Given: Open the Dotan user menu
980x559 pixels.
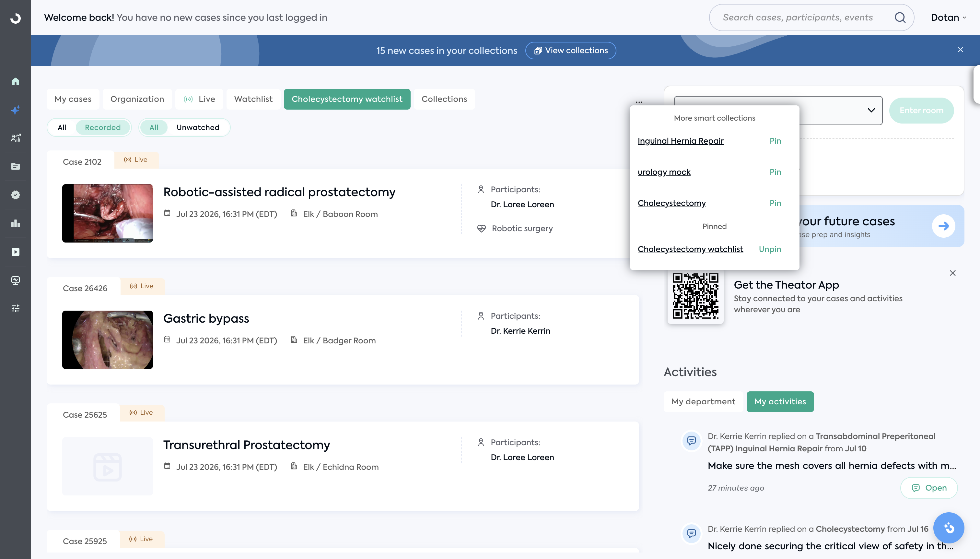Looking at the screenshot, I should pyautogui.click(x=948, y=18).
